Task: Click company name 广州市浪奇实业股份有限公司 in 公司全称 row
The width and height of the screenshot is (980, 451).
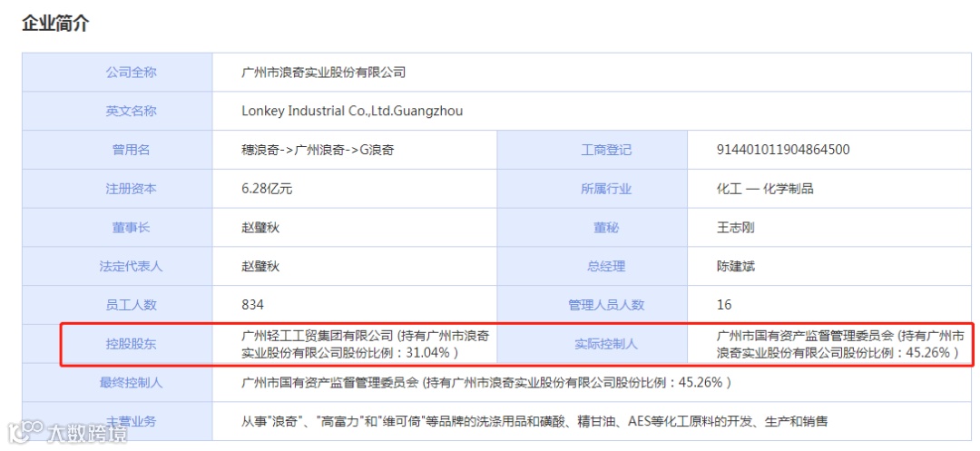Action: click(323, 73)
